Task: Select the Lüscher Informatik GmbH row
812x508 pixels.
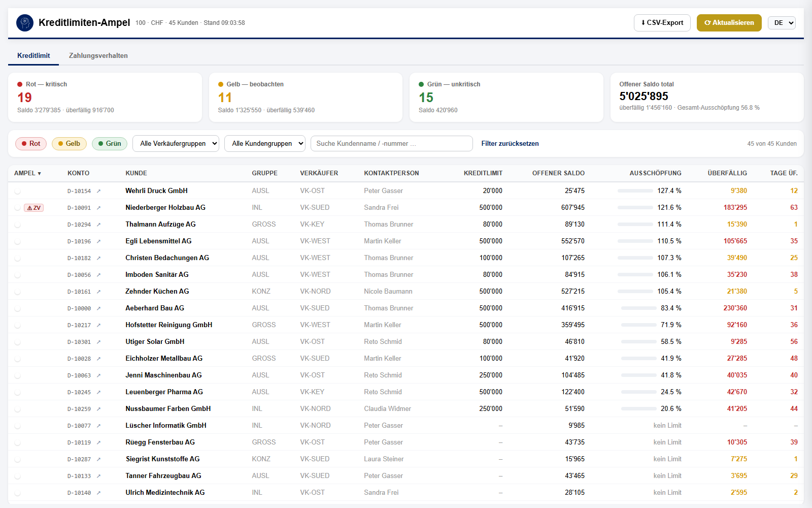Action: pos(406,426)
